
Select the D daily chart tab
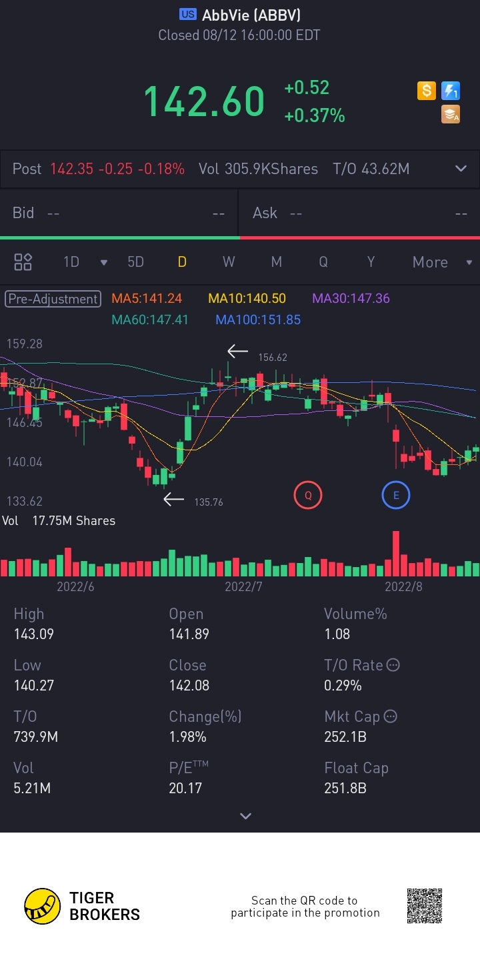[182, 262]
